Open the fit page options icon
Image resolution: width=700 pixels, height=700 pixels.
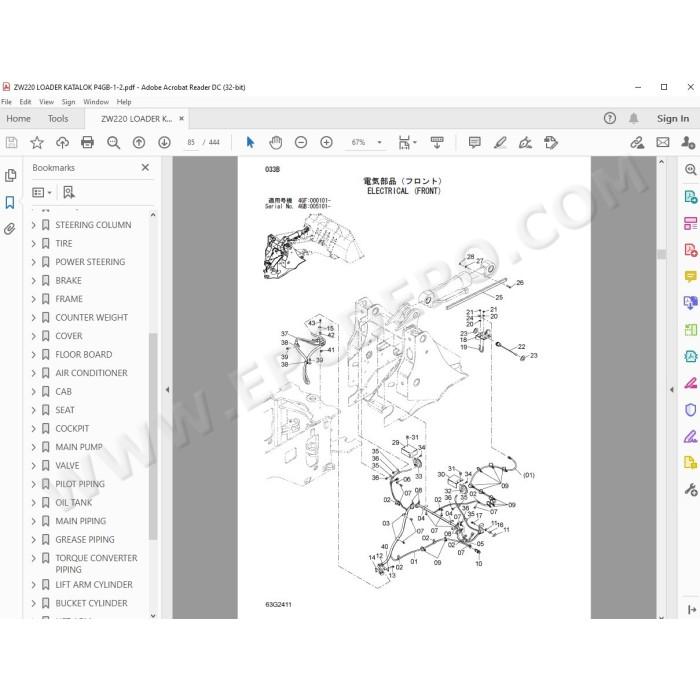407,142
